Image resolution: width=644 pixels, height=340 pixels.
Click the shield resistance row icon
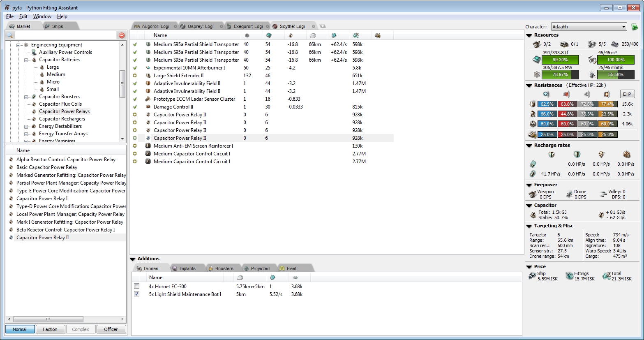[x=533, y=104]
